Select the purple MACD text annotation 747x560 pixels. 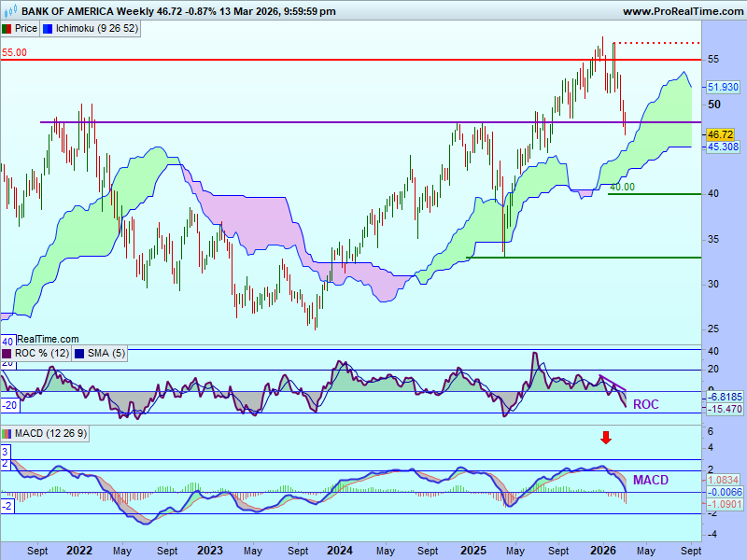pos(651,480)
